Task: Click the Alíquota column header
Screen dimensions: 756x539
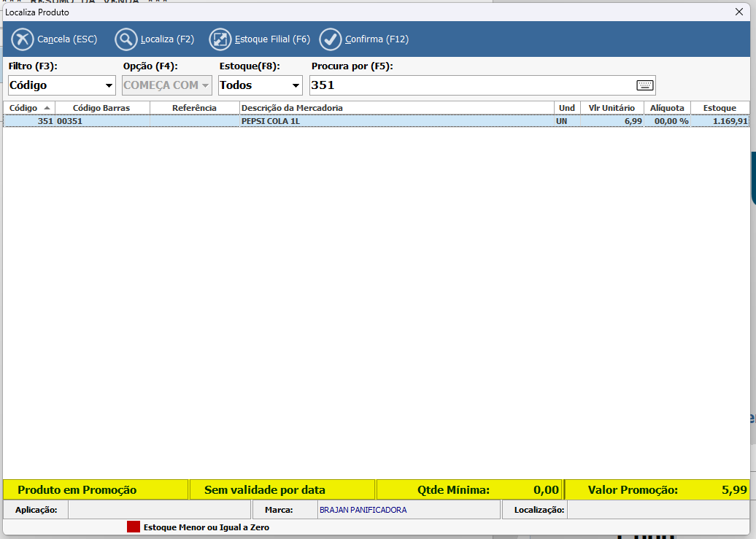Action: click(x=667, y=108)
